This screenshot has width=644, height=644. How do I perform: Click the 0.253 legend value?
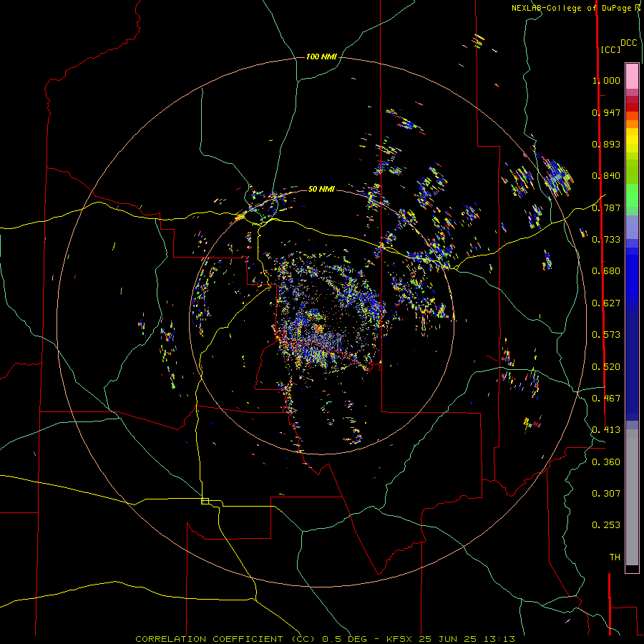pyautogui.click(x=606, y=525)
